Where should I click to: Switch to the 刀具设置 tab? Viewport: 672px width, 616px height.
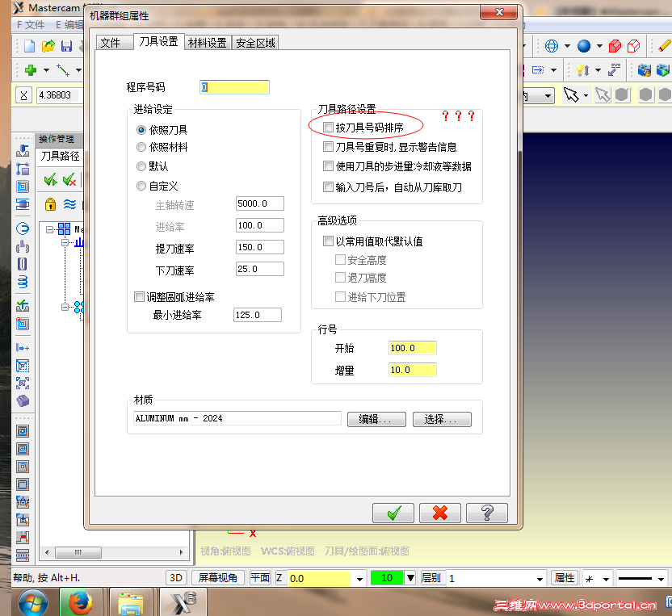point(158,41)
